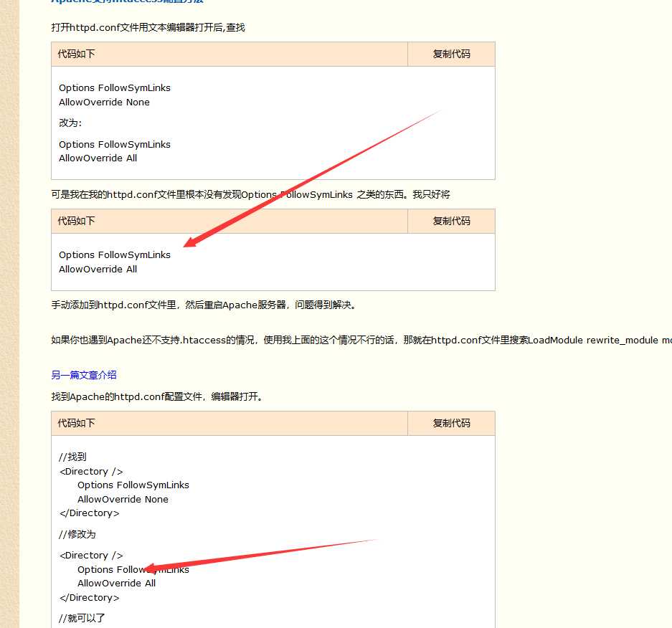The image size is (672, 628).
Task: Click the </Directory> closing tag in bottom block
Action: click(x=88, y=513)
